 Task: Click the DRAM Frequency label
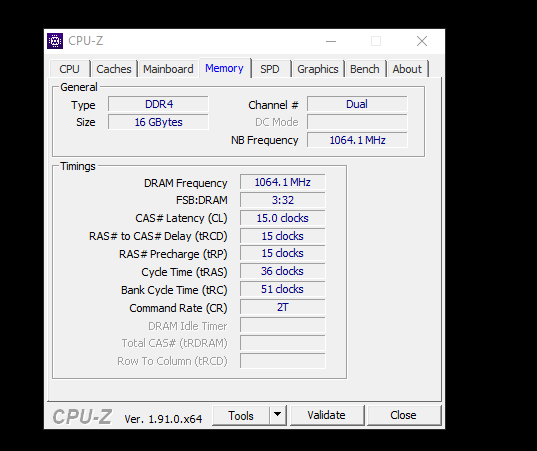(185, 183)
